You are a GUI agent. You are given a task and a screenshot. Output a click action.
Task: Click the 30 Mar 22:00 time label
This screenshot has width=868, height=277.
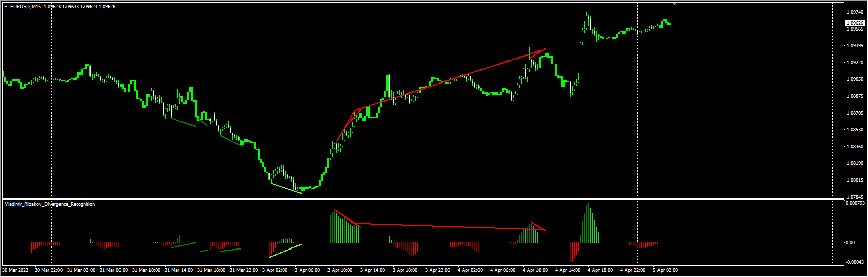48,270
